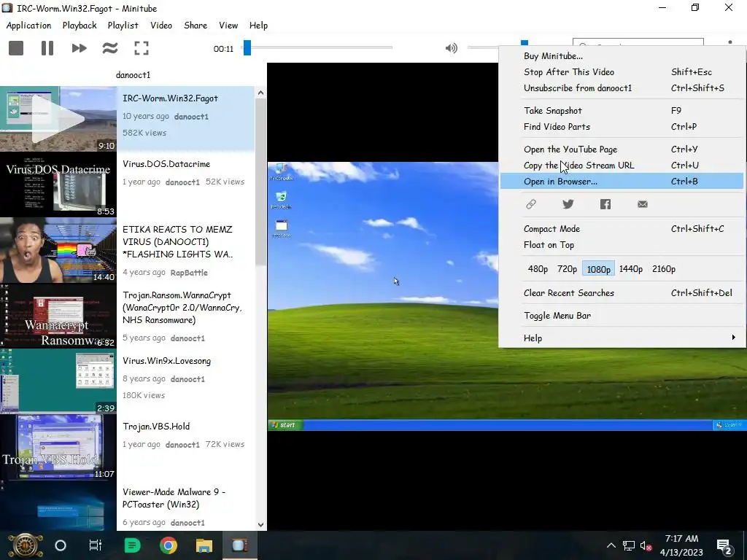Show hidden tray icons chevron
747x560 pixels.
pos(611,545)
